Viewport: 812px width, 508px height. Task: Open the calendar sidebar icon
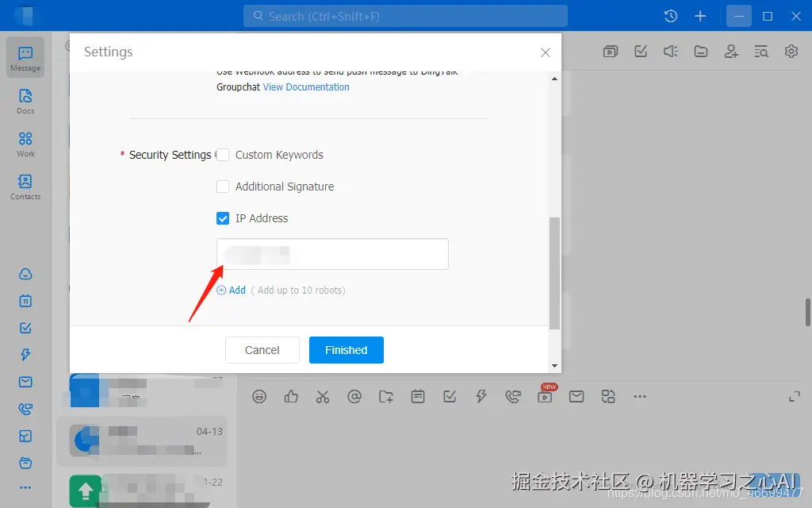click(25, 301)
